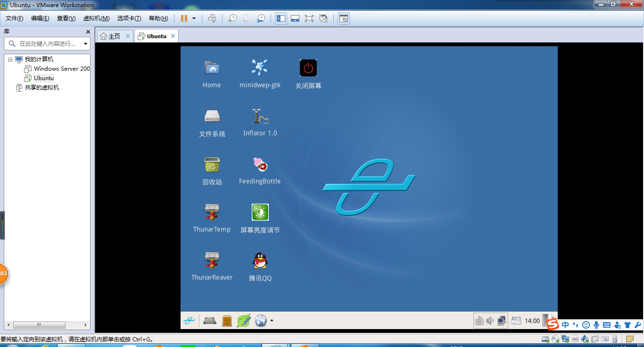Open the 文件系统 drive icon
Viewport: 644px width, 347px height.
click(212, 116)
